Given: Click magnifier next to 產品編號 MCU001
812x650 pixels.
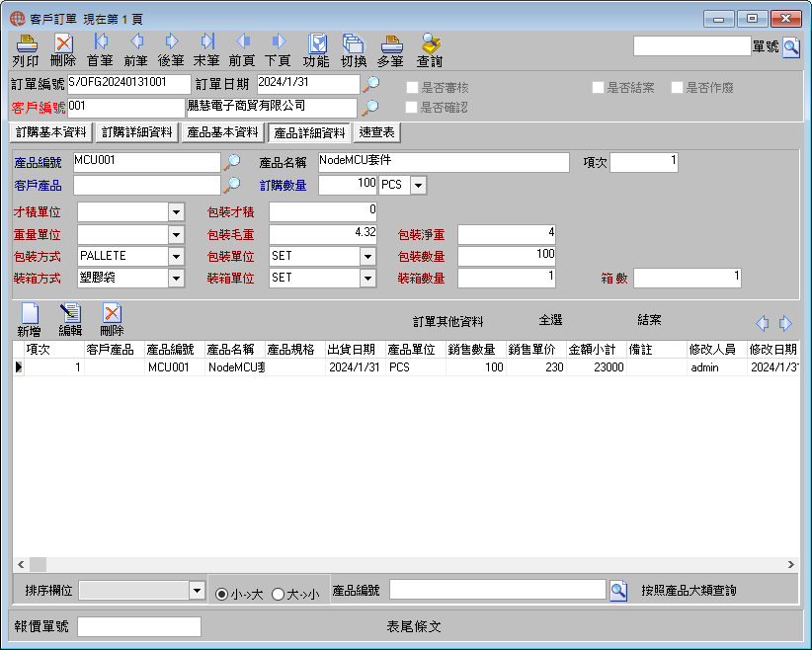Looking at the screenshot, I should 231,162.
